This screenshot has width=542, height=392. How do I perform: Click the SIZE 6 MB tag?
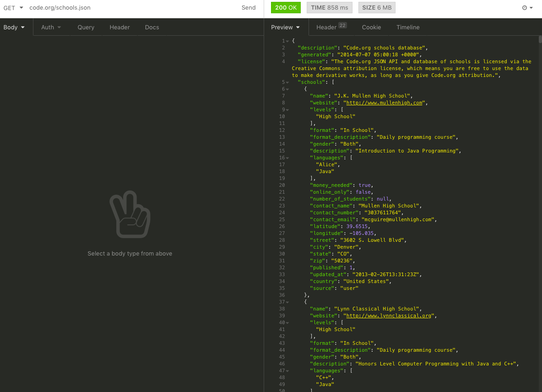(377, 8)
